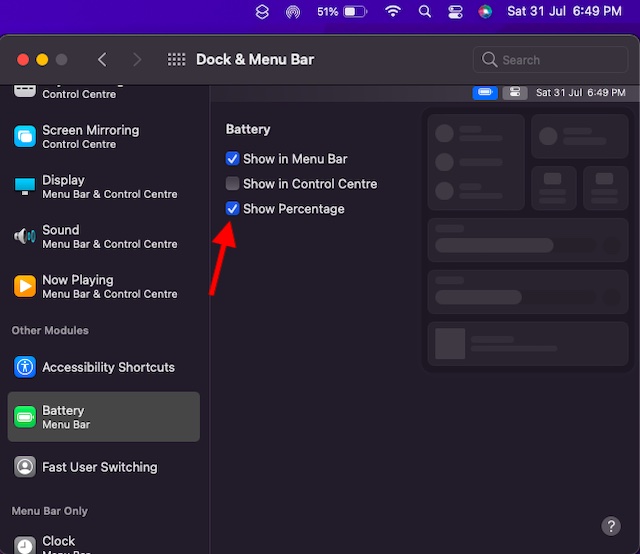Minimize the window with the yellow button
Viewport: 640px width, 554px height.
click(42, 60)
